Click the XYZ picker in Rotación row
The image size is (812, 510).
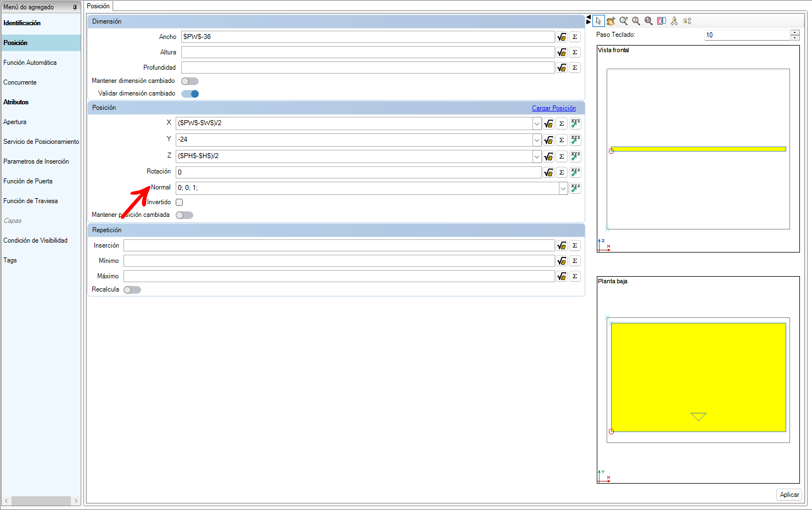coord(575,172)
